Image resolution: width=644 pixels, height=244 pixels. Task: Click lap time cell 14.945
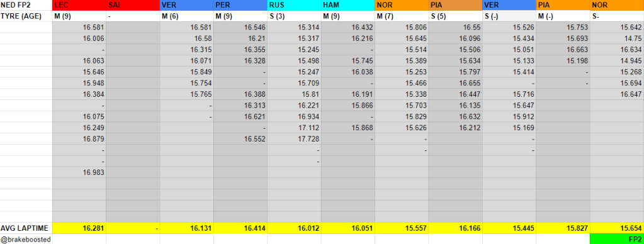pyautogui.click(x=617, y=61)
